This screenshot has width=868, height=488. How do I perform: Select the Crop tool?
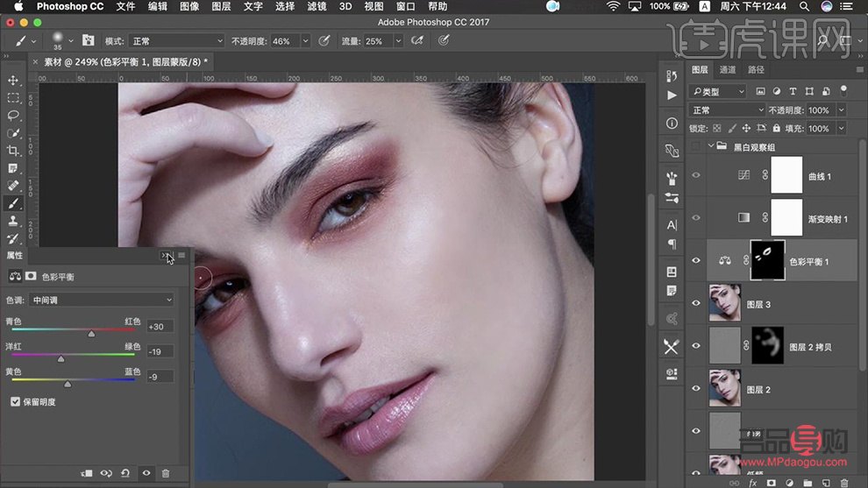pos(13,151)
